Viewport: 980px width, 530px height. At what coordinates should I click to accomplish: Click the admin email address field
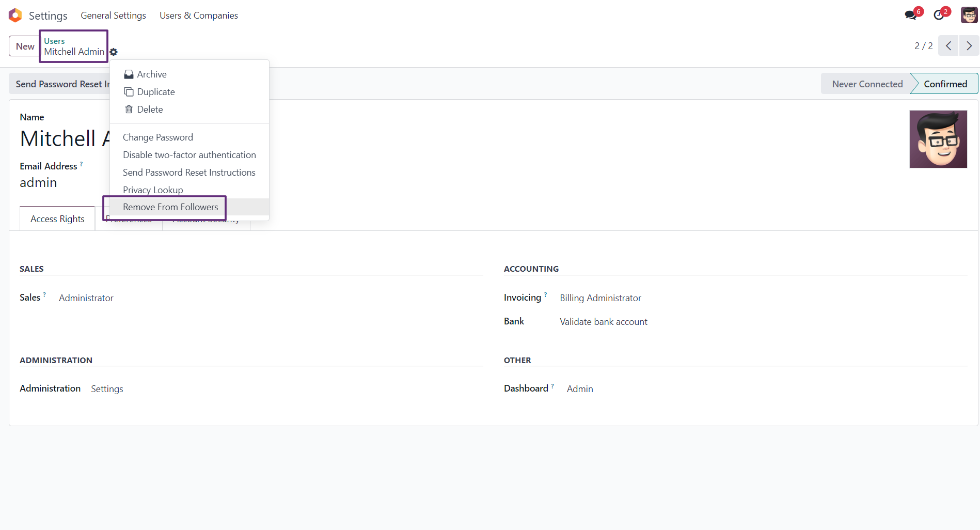tap(38, 182)
